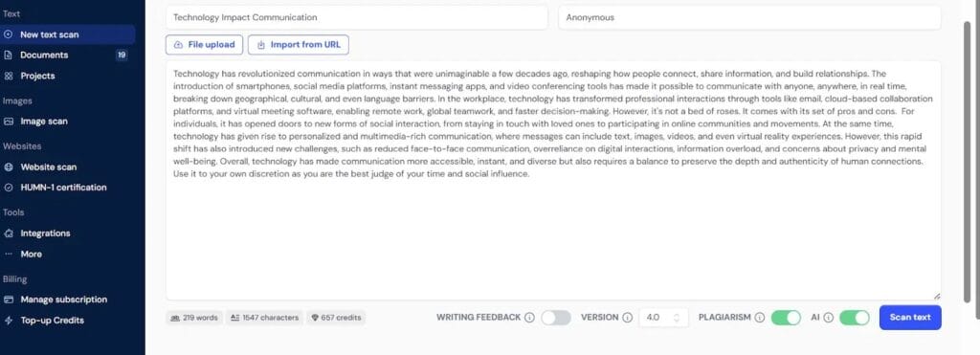This screenshot has width=980, height=355.
Task: Click the Top-up Credits lightning icon
Action: (8, 320)
